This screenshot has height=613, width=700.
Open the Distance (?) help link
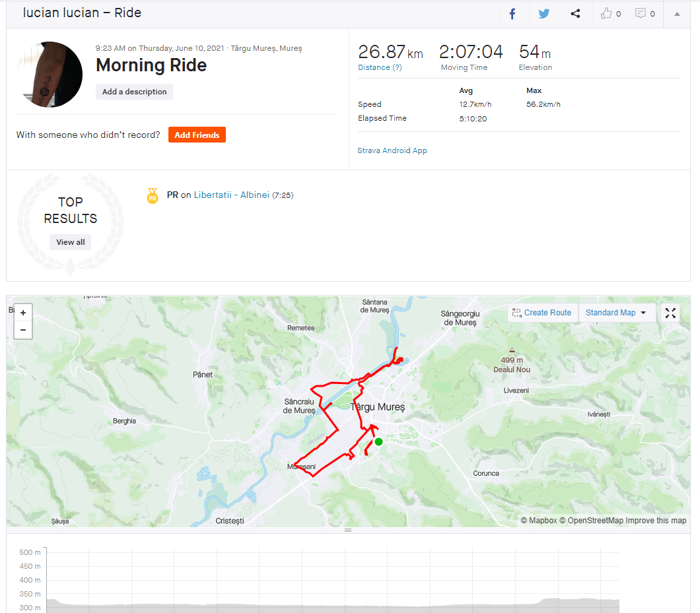coord(380,67)
